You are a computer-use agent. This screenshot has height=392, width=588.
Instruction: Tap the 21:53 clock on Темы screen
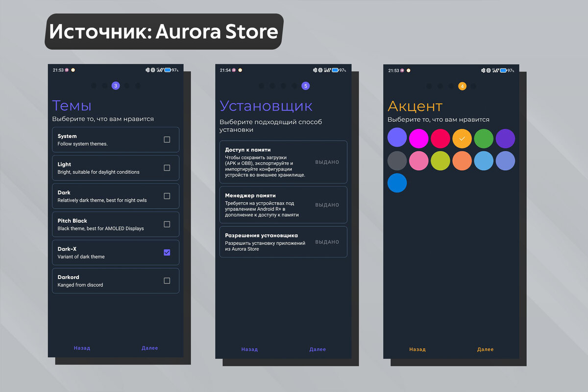(x=58, y=70)
